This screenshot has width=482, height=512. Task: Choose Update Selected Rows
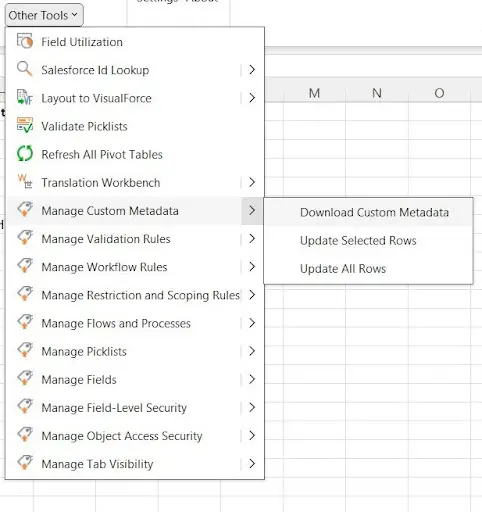(368, 240)
